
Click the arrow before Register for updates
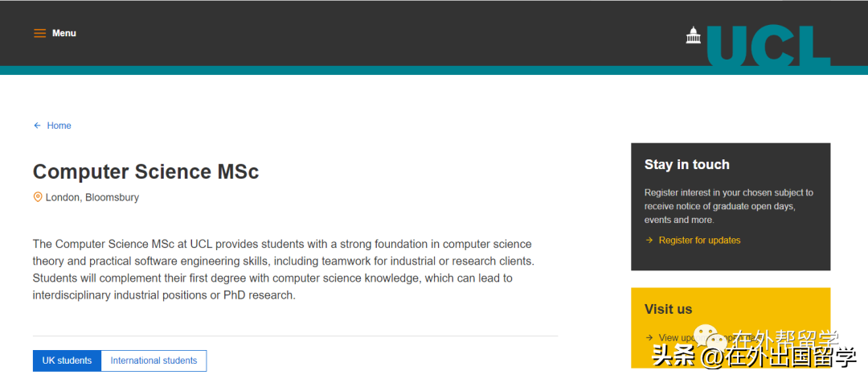pyautogui.click(x=649, y=241)
